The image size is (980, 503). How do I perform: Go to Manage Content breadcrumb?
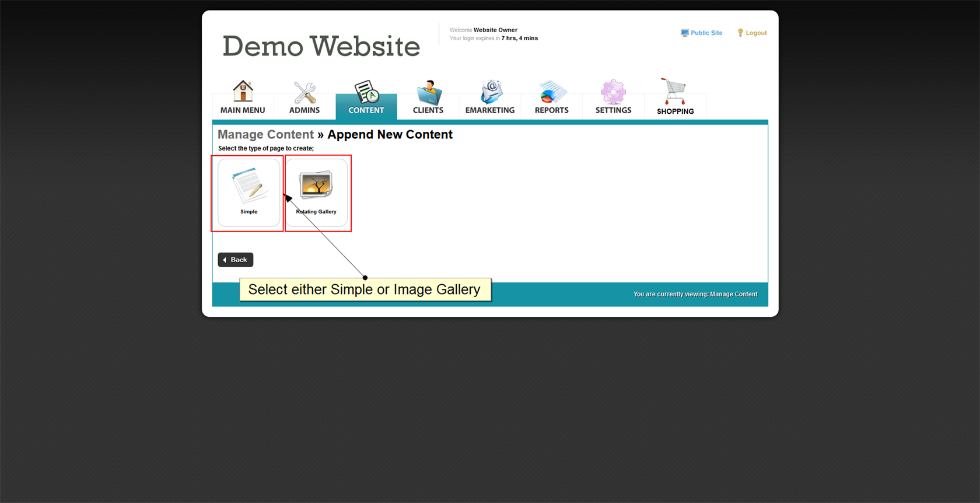pos(265,135)
